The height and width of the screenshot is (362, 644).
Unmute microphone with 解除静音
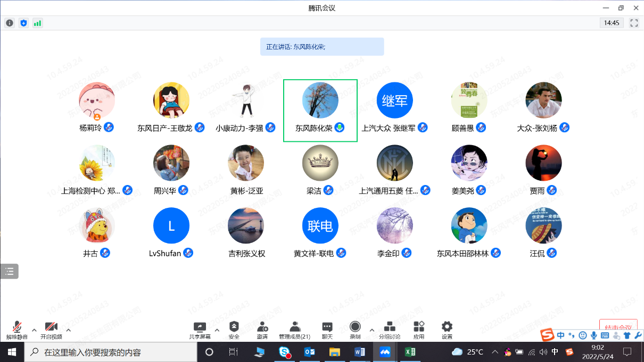[17, 330]
